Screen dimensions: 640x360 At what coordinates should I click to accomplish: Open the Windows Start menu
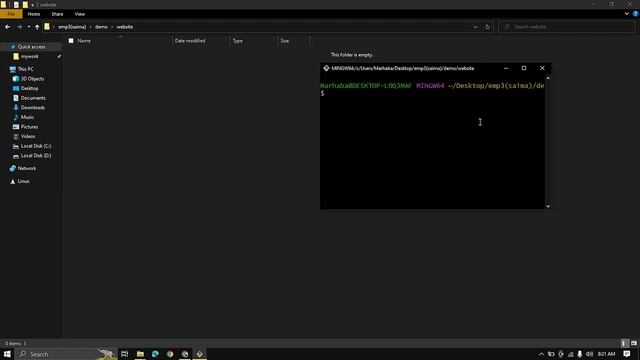(7, 354)
